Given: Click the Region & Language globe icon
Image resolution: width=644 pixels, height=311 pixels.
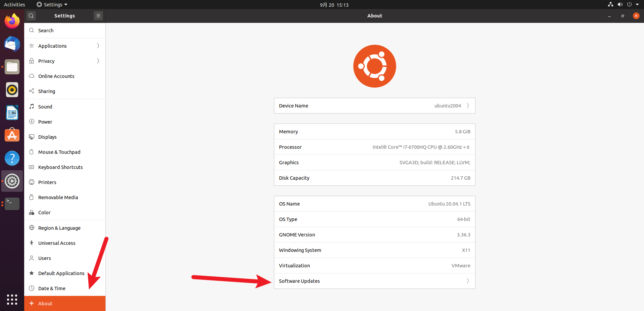Looking at the screenshot, I should [x=32, y=228].
